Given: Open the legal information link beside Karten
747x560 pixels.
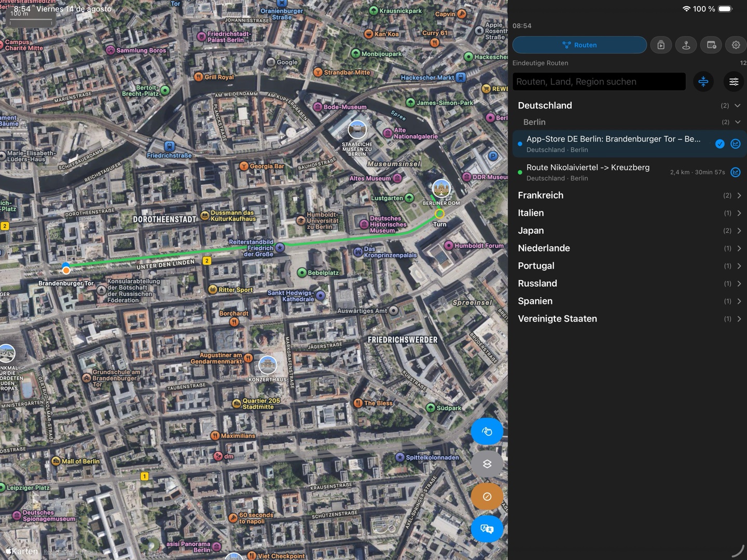Looking at the screenshot, I should 70,552.
